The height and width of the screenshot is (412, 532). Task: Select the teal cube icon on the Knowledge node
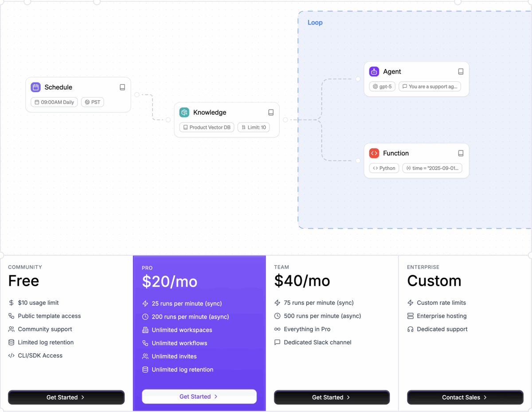184,112
